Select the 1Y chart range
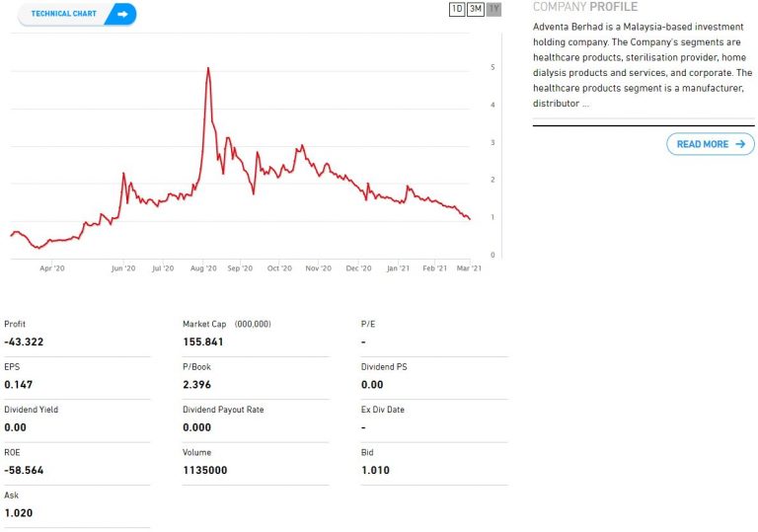Viewport: 758px width, 532px height. [x=494, y=9]
